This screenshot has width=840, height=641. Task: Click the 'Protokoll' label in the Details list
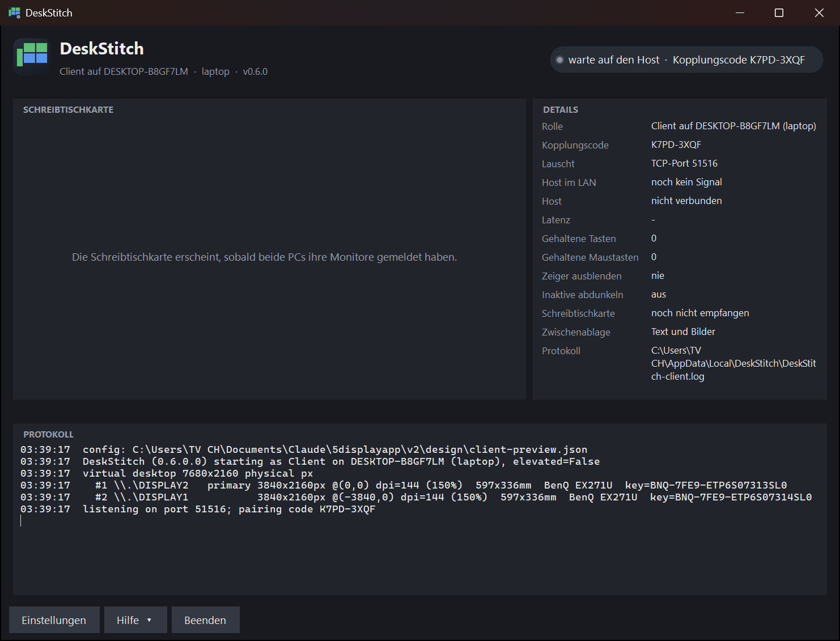[x=561, y=351]
